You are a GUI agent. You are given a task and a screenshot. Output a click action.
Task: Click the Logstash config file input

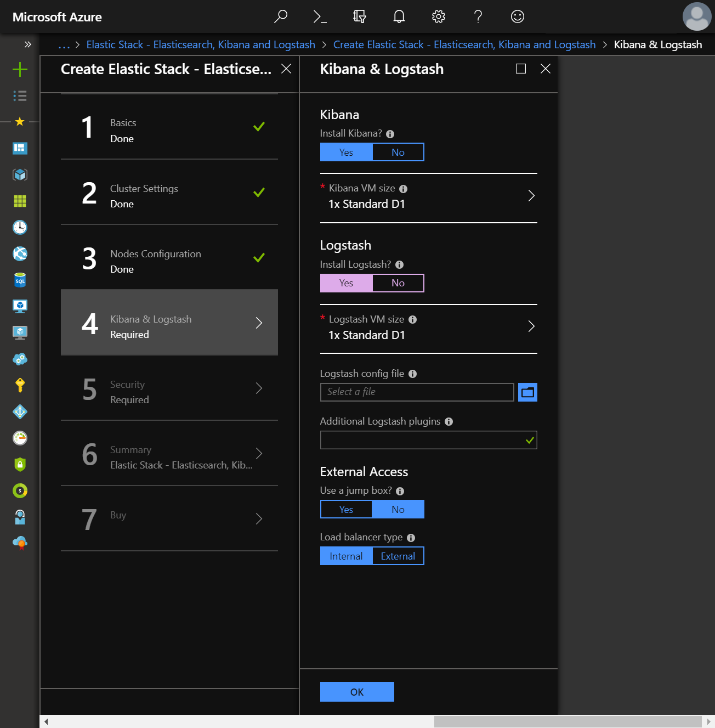[x=416, y=392]
